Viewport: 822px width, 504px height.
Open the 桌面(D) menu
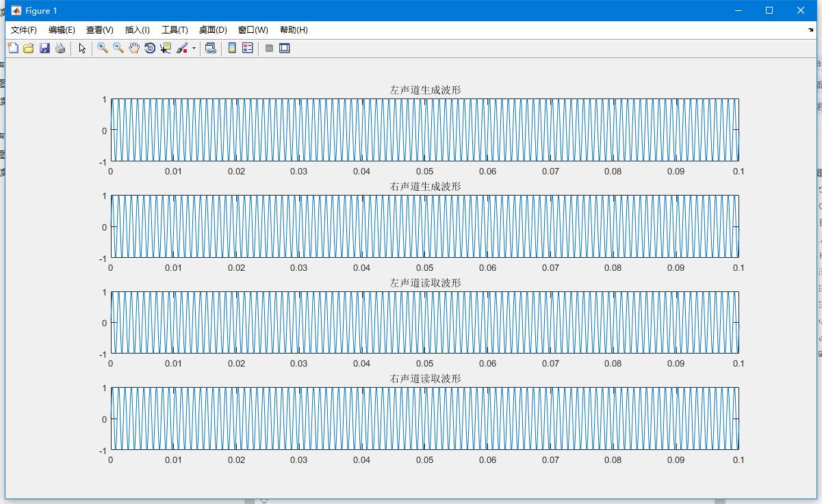[x=212, y=30]
